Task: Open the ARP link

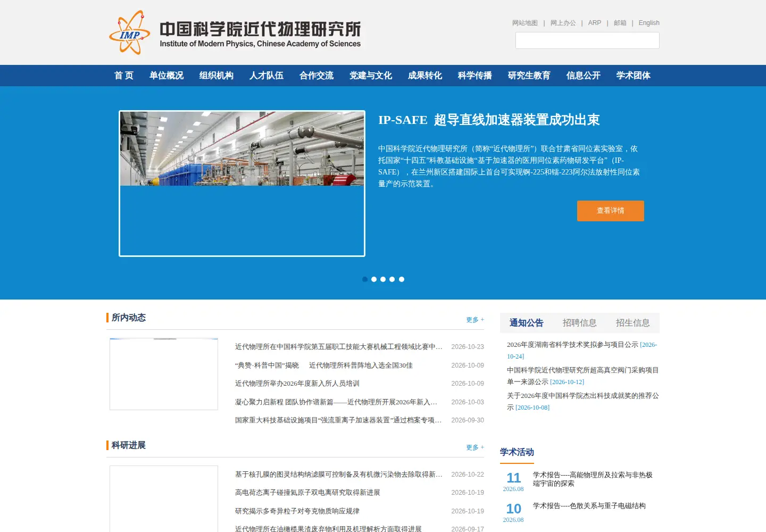Action: pos(595,23)
